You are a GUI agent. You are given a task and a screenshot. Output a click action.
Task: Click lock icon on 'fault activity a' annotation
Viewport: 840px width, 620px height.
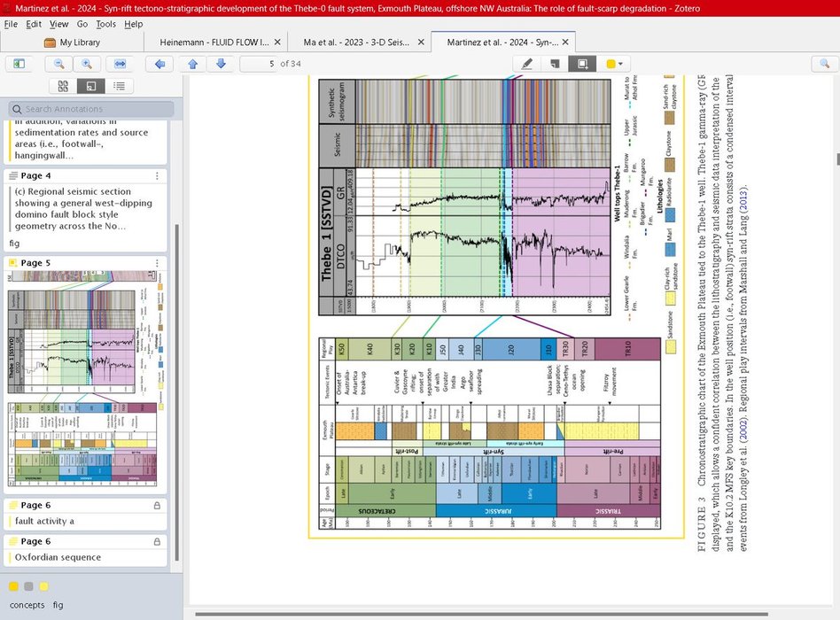157,506
